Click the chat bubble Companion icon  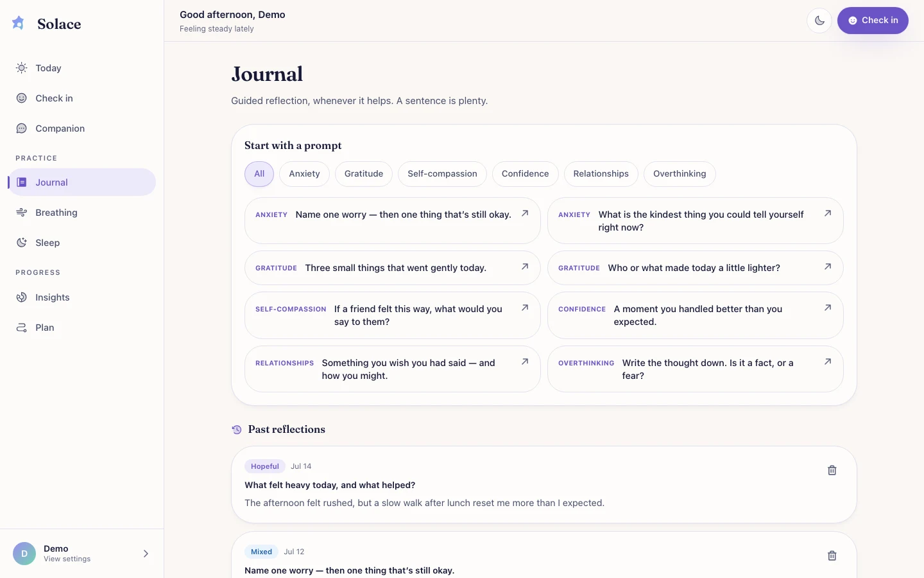(x=22, y=128)
